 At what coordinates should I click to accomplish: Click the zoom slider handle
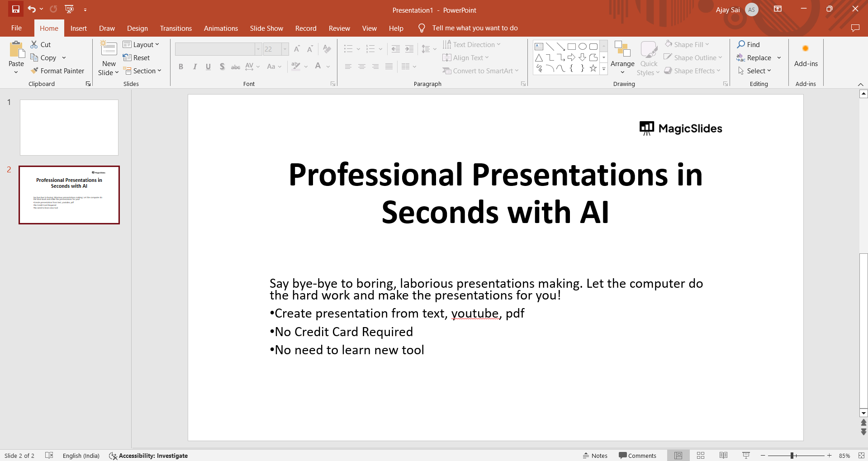pos(792,456)
